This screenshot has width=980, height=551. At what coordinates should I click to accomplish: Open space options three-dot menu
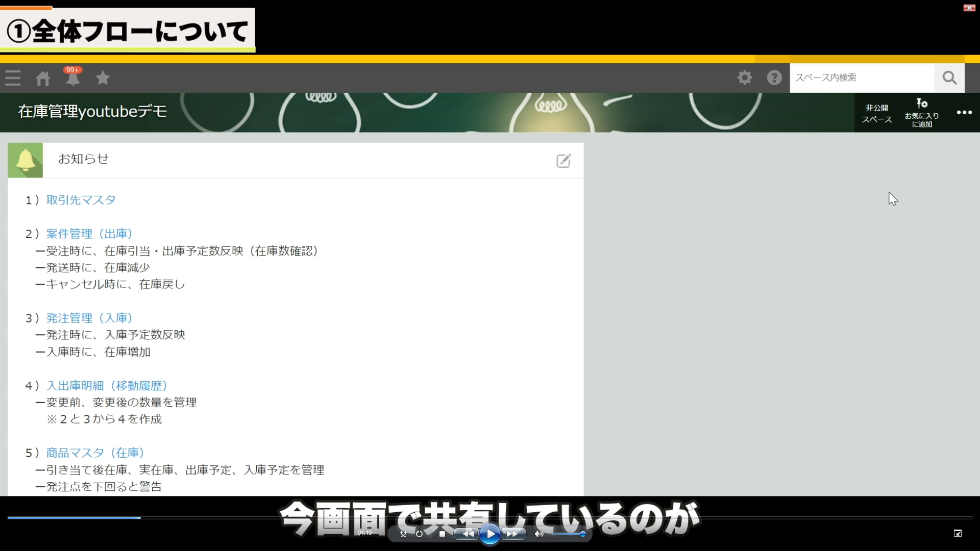click(964, 113)
